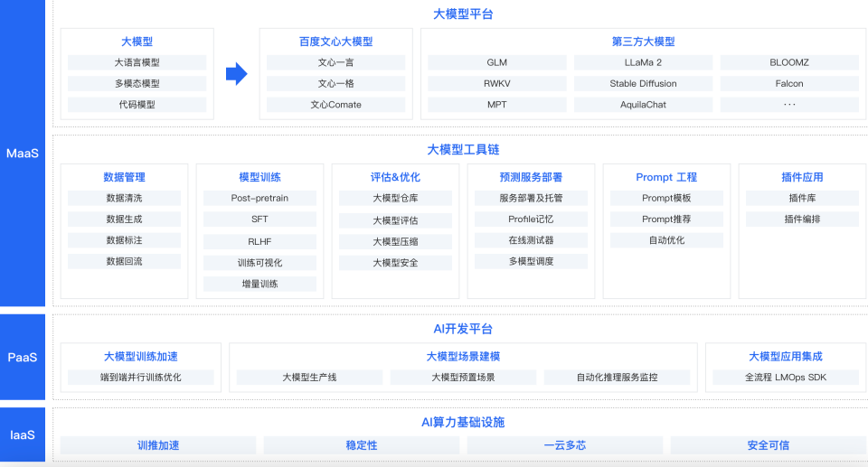Viewport: 868px width, 467px height.
Task: Click the 评估&优化 heading
Action: 395,177
